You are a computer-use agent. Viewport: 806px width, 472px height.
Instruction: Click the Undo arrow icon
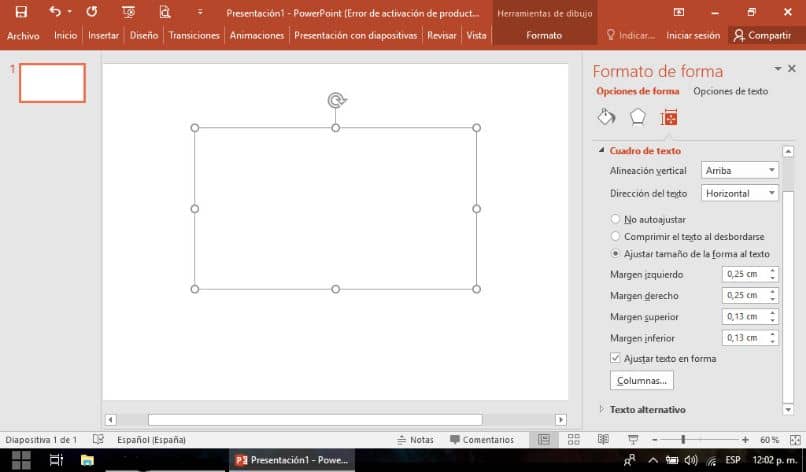54,12
